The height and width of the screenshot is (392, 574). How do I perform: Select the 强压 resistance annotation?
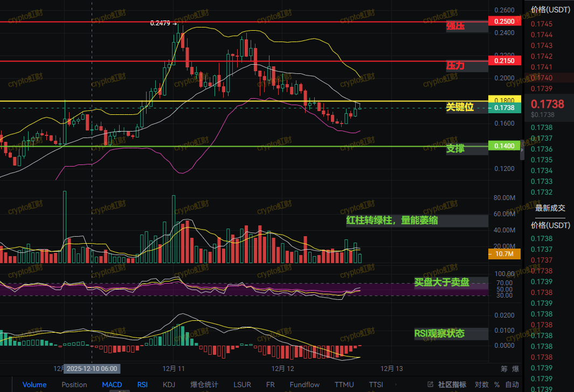[455, 26]
